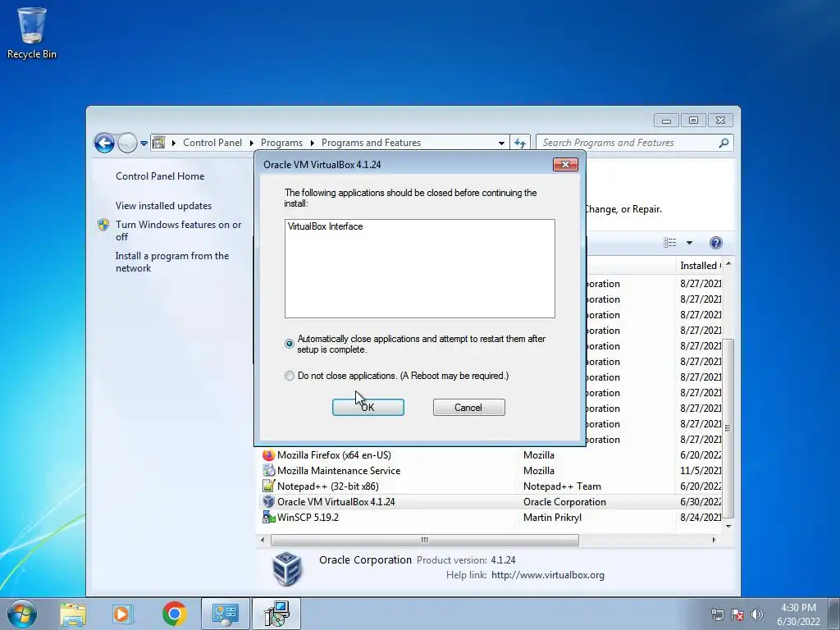
Task: Click the Control Panel icon in address bar
Action: (x=159, y=143)
